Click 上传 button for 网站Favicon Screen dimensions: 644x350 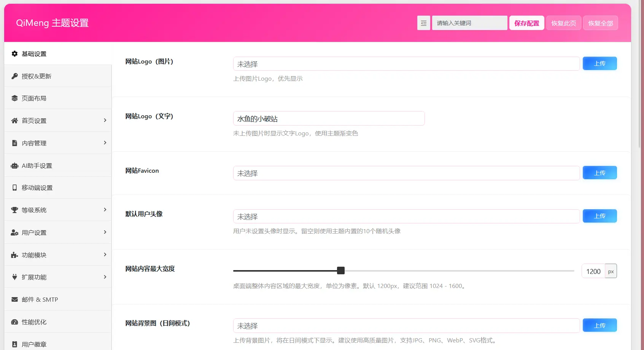click(599, 173)
